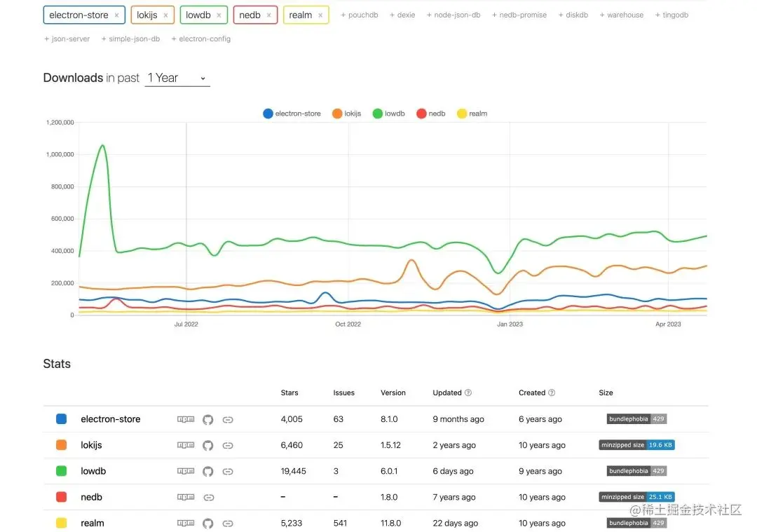This screenshot has width=757, height=532.
Task: Open bundlephobia badge for electron-store
Action: coord(636,419)
